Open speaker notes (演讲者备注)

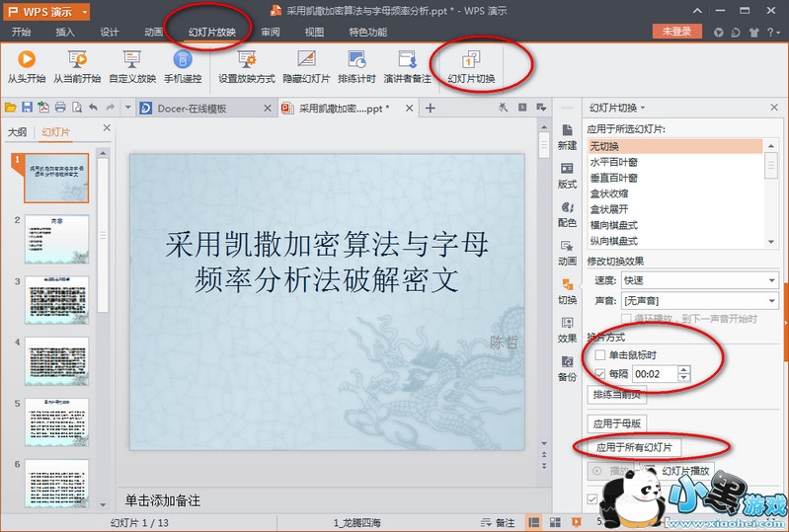[x=407, y=66]
